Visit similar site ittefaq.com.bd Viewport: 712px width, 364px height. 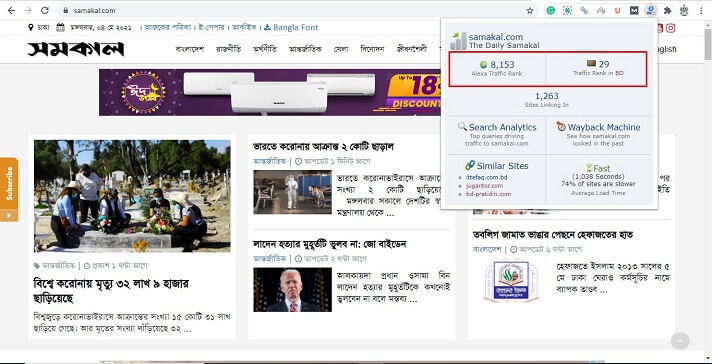click(486, 177)
